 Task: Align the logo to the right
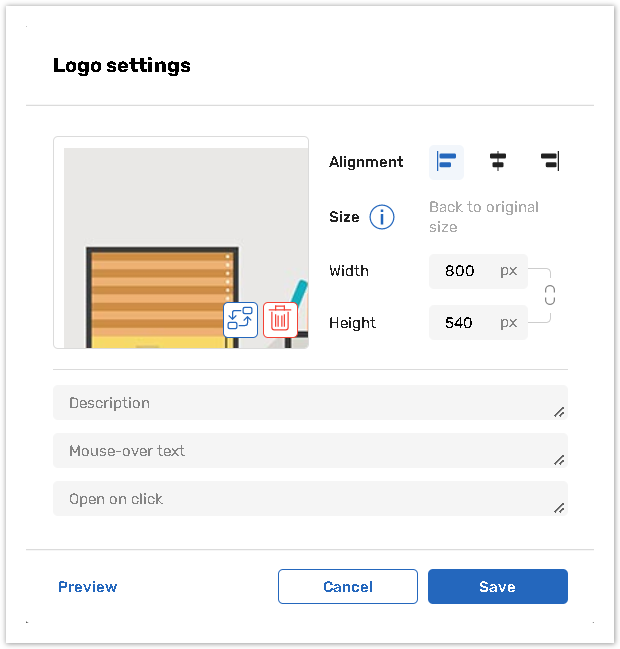[549, 161]
